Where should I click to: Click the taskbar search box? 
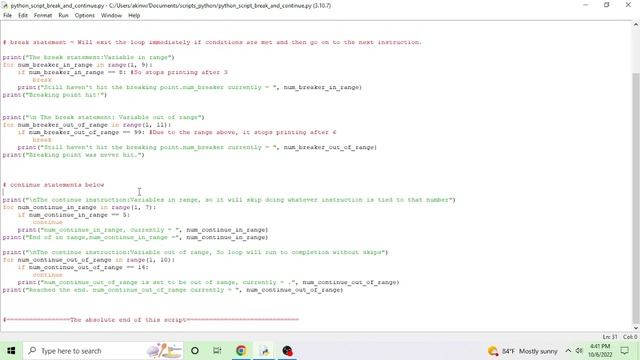(103, 351)
